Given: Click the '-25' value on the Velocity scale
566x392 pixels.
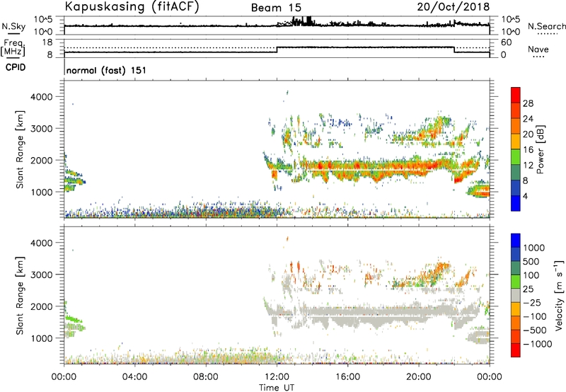Looking at the screenshot, I should (532, 303).
